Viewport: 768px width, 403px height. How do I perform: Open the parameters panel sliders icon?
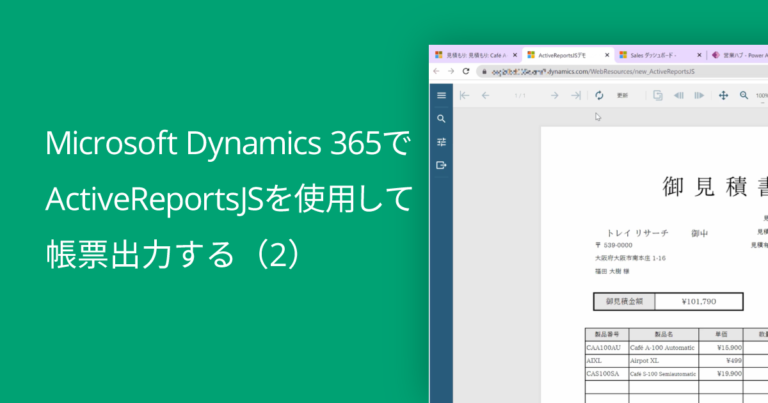pyautogui.click(x=441, y=142)
